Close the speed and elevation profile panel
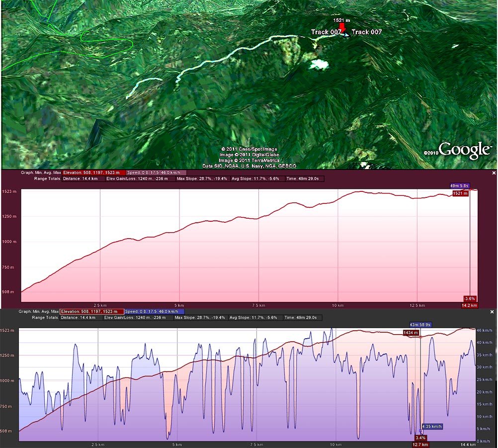 pos(493,312)
